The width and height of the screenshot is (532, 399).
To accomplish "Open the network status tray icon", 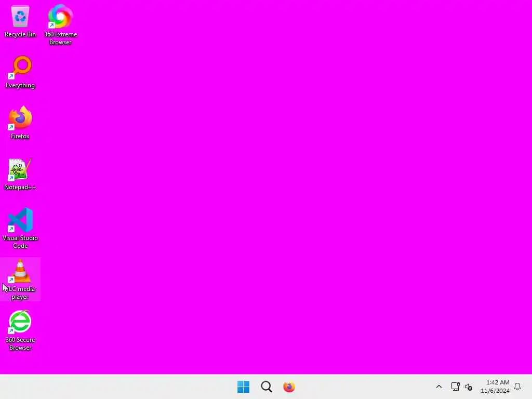I will pos(455,387).
